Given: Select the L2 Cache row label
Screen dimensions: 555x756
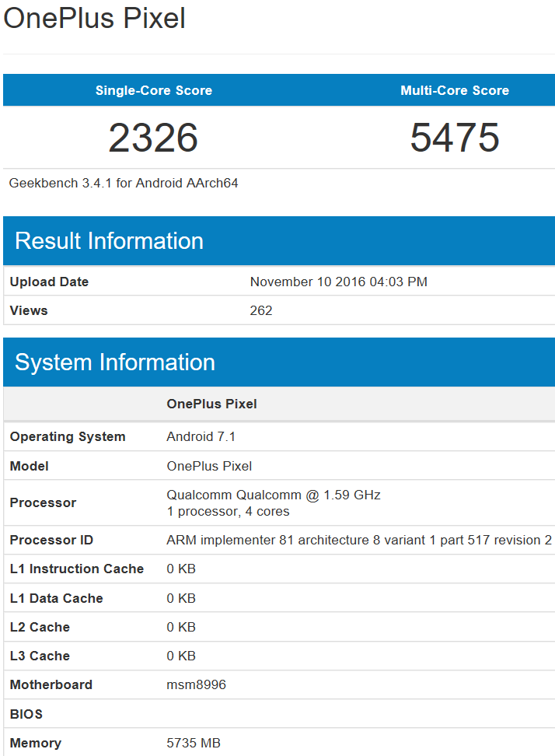Looking at the screenshot, I should point(40,627).
